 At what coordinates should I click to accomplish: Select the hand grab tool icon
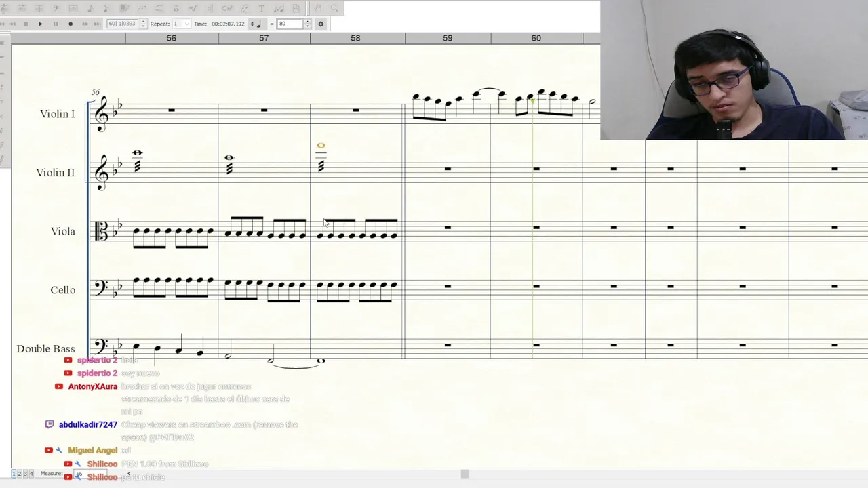[x=317, y=9]
